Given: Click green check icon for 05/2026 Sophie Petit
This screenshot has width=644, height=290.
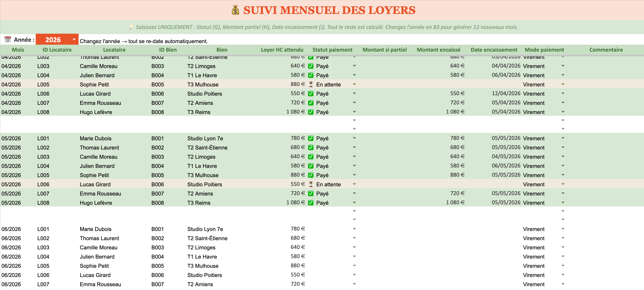Looking at the screenshot, I should point(311,175).
